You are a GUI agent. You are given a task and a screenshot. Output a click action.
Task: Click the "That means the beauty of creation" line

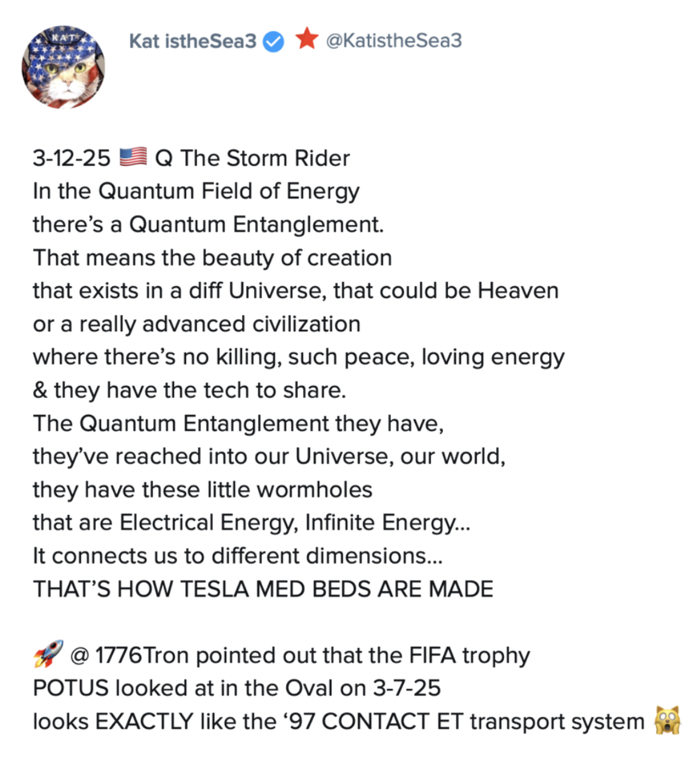click(x=212, y=258)
